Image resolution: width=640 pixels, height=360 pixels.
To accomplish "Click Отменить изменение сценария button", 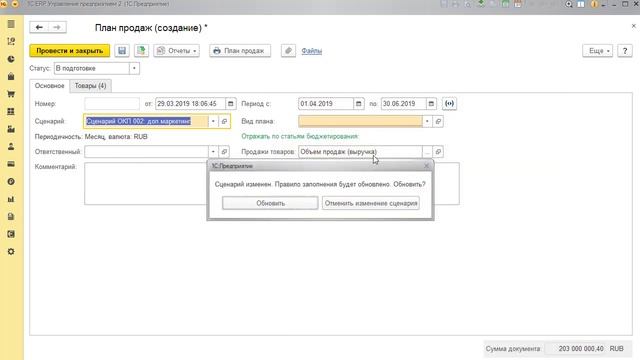I will [x=371, y=203].
